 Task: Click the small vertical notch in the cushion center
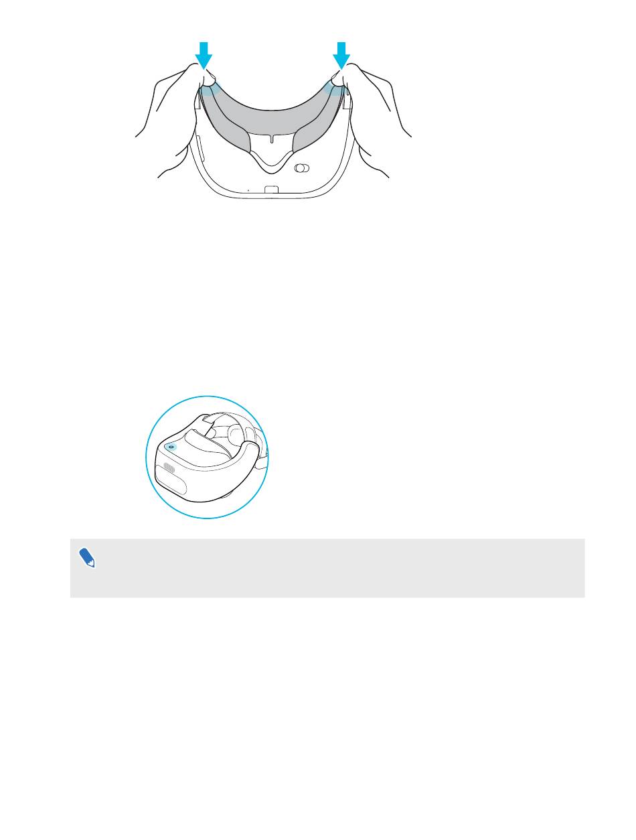coord(272,139)
